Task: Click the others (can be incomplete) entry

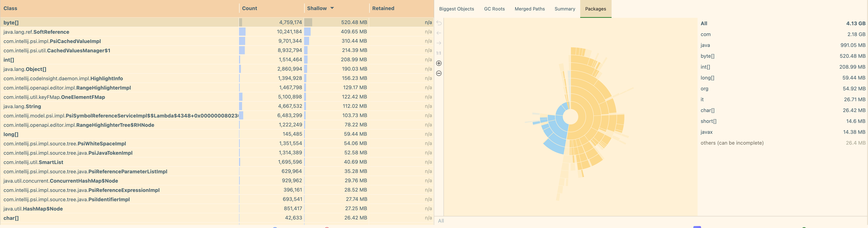Action: (783, 143)
